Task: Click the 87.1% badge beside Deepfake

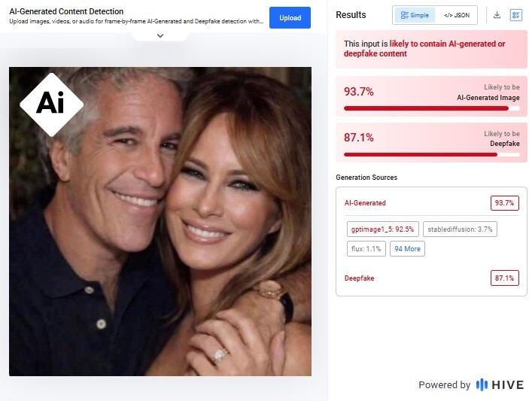Action: (504, 278)
